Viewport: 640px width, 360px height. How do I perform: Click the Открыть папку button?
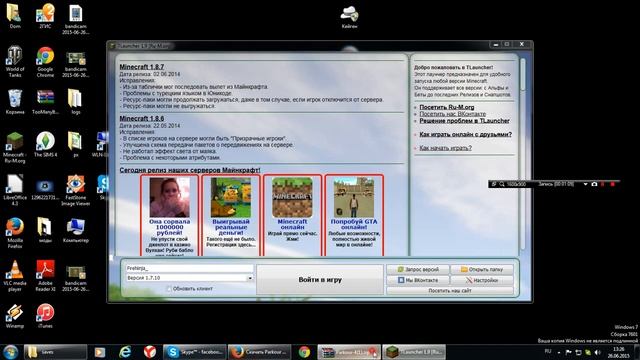coord(482,269)
